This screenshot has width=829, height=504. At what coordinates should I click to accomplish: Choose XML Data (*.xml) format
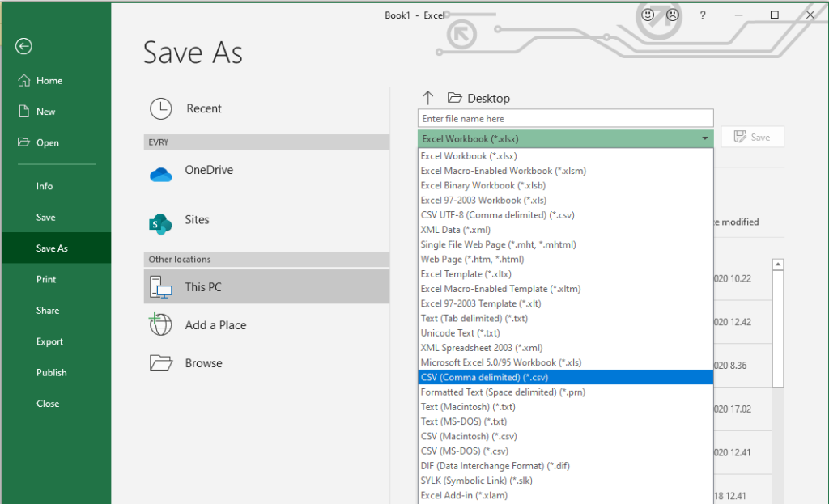point(565,230)
